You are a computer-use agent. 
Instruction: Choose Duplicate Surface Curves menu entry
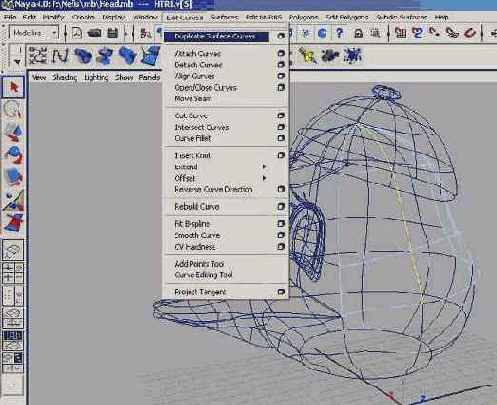216,36
